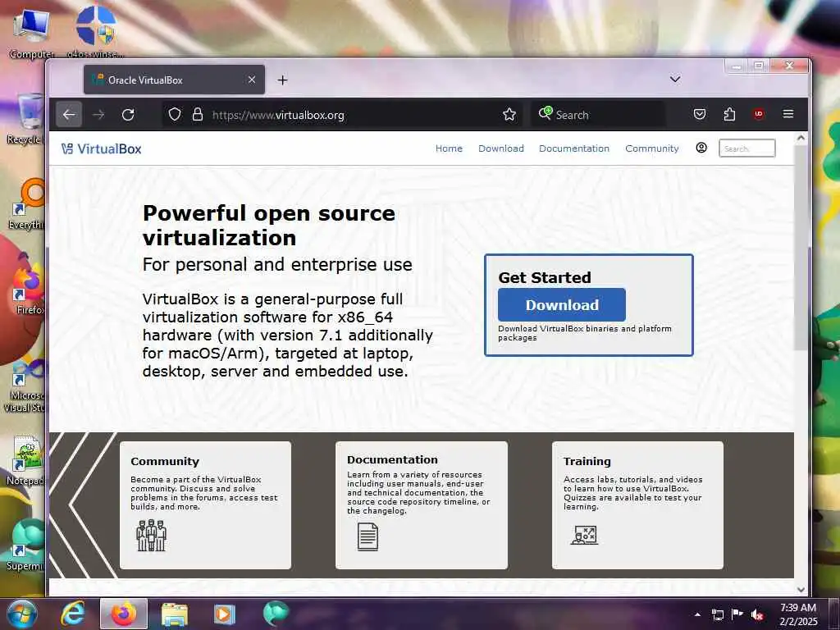Click the grayed-out forward arrow
This screenshot has width=840, height=630.
coord(98,115)
